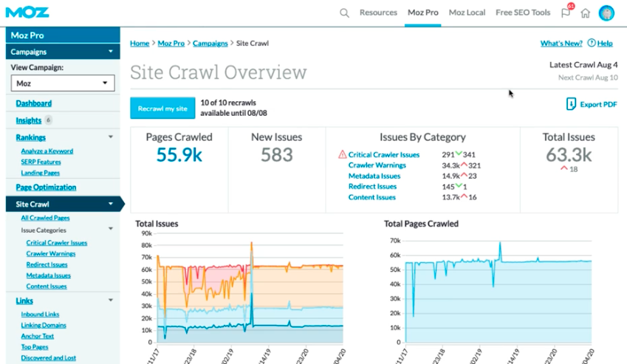The width and height of the screenshot is (627, 364).
Task: Select the Moz Pro top tab
Action: tap(422, 13)
